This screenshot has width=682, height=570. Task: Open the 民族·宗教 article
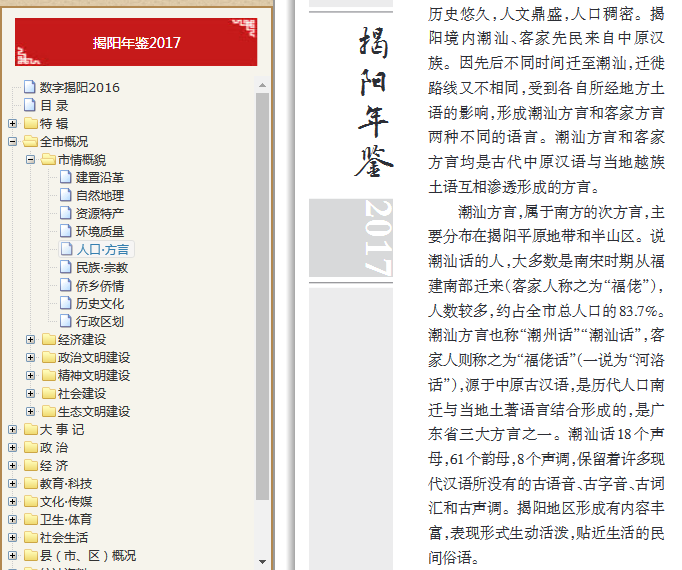coord(102,268)
